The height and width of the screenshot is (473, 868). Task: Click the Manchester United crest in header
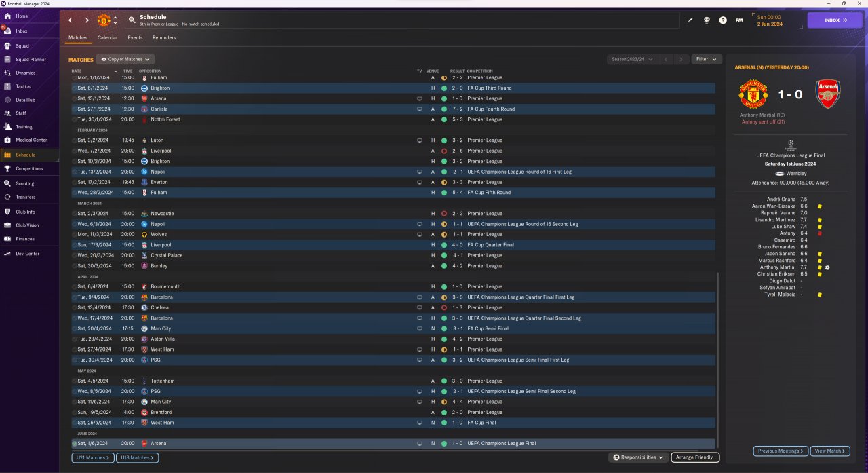click(104, 20)
